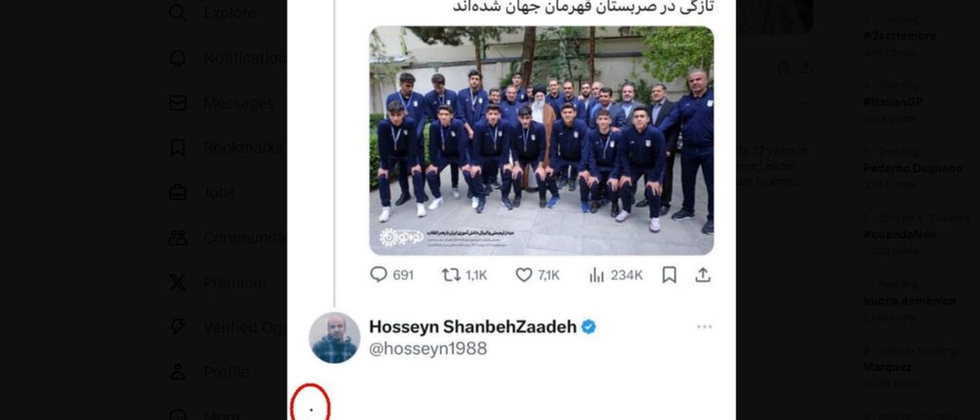This screenshot has height=420, width=980.
Task: Like the post with 7,1K likes
Action: (523, 275)
